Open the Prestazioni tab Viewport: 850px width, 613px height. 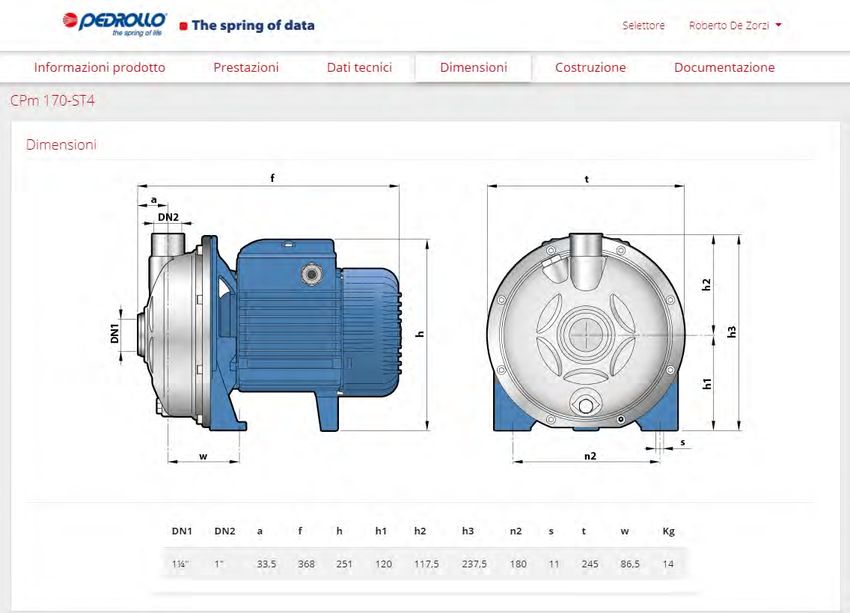[246, 68]
